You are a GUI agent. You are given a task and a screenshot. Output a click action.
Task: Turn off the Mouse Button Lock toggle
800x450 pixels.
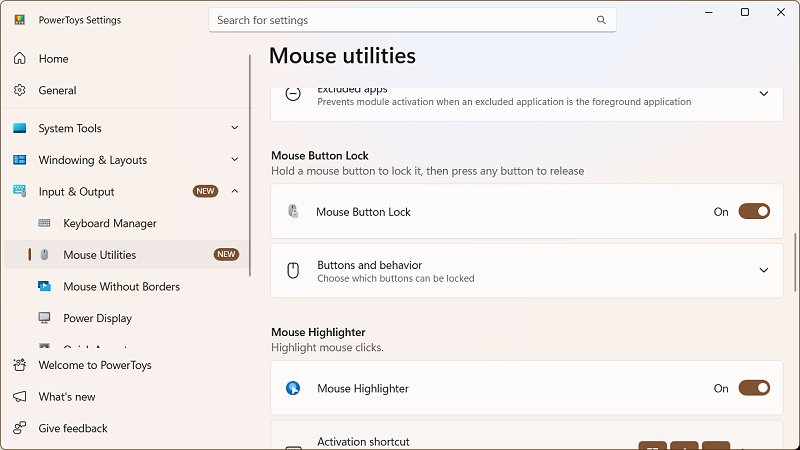(x=754, y=211)
